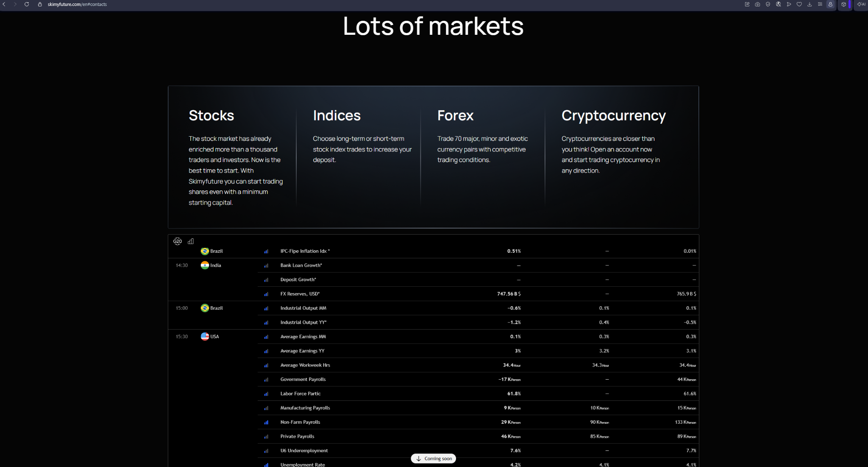The height and width of the screenshot is (467, 868).
Task: Click the user profile icon
Action: [831, 4]
